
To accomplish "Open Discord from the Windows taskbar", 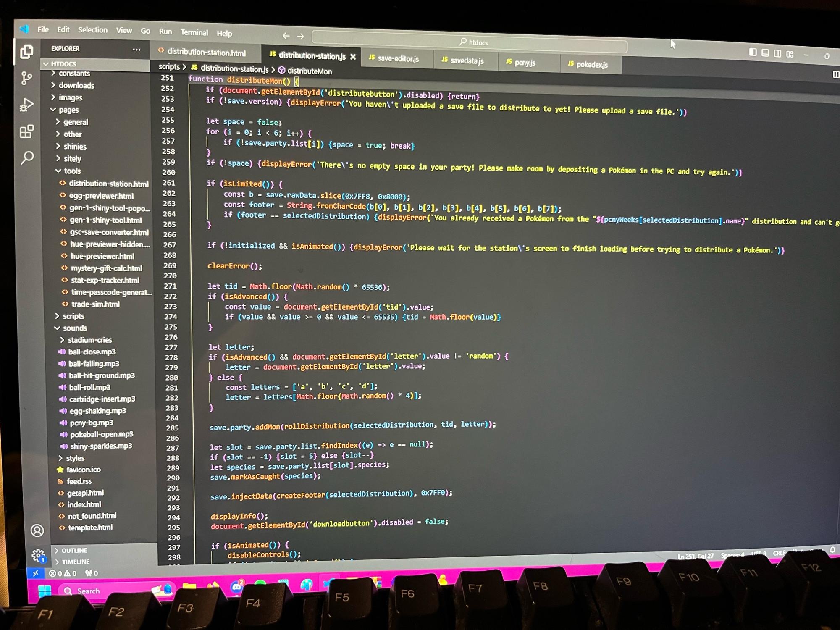I will click(237, 587).
